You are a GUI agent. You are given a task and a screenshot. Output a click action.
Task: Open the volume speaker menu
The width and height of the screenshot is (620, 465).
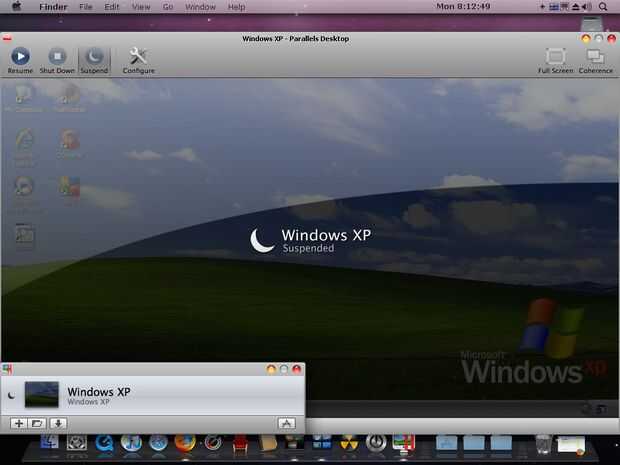[587, 7]
